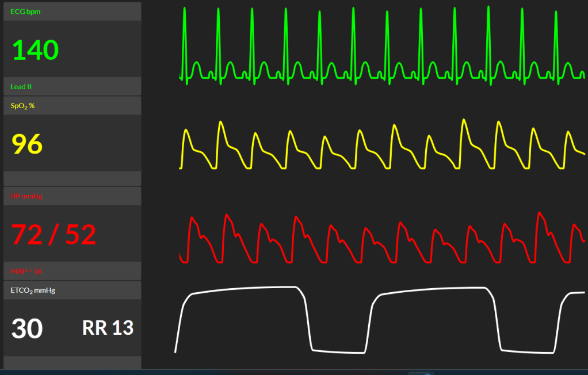Click the MAP reading below blood pressure
588x375 pixels.
(x=25, y=271)
